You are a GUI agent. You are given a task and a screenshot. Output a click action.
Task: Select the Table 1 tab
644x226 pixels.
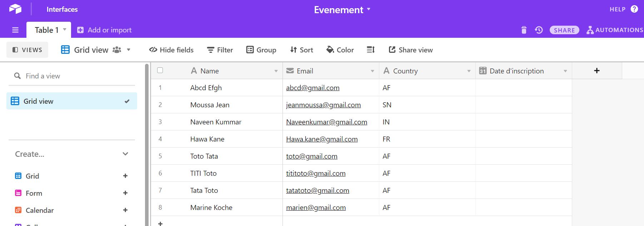pyautogui.click(x=49, y=30)
